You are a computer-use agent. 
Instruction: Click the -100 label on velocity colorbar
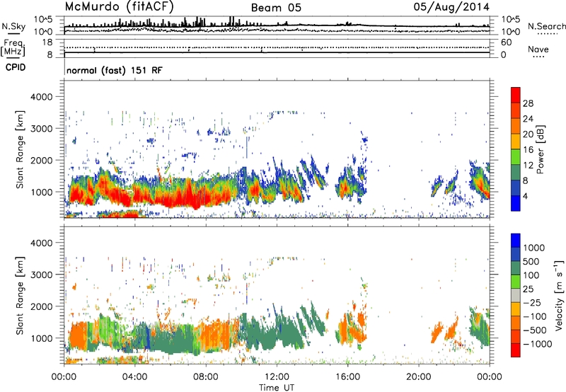coord(535,316)
